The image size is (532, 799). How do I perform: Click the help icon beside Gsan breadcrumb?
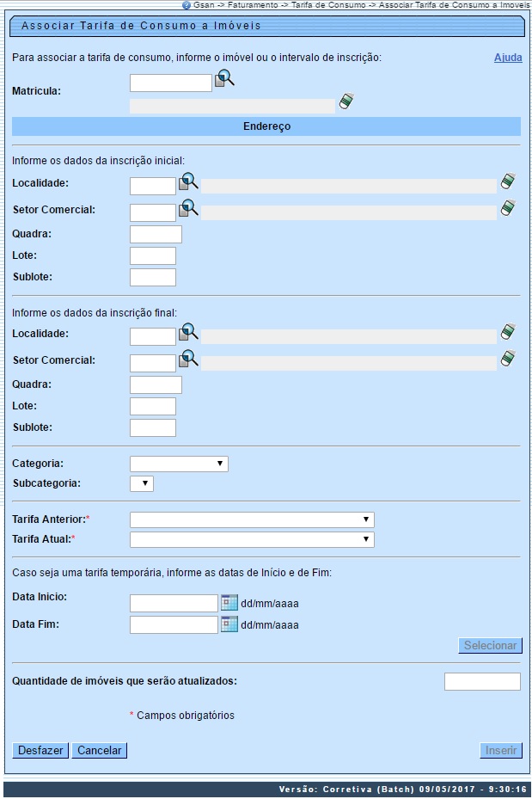click(x=187, y=5)
